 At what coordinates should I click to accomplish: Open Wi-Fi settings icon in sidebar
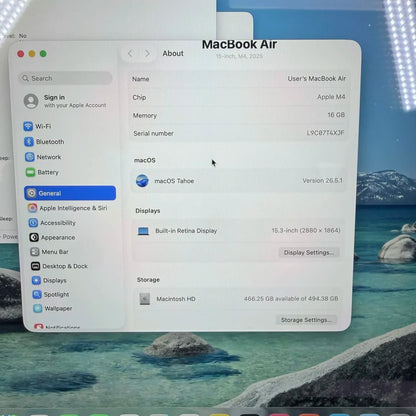click(28, 126)
